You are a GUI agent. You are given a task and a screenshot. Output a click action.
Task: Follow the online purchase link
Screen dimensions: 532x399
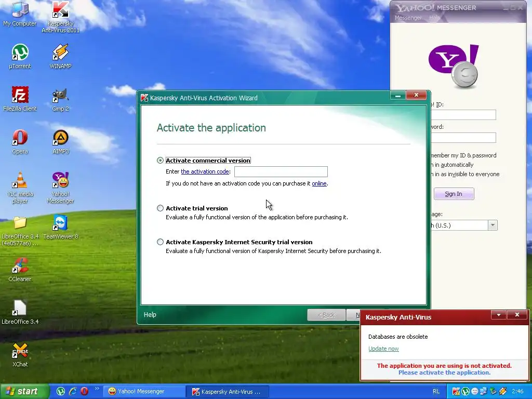click(x=320, y=183)
